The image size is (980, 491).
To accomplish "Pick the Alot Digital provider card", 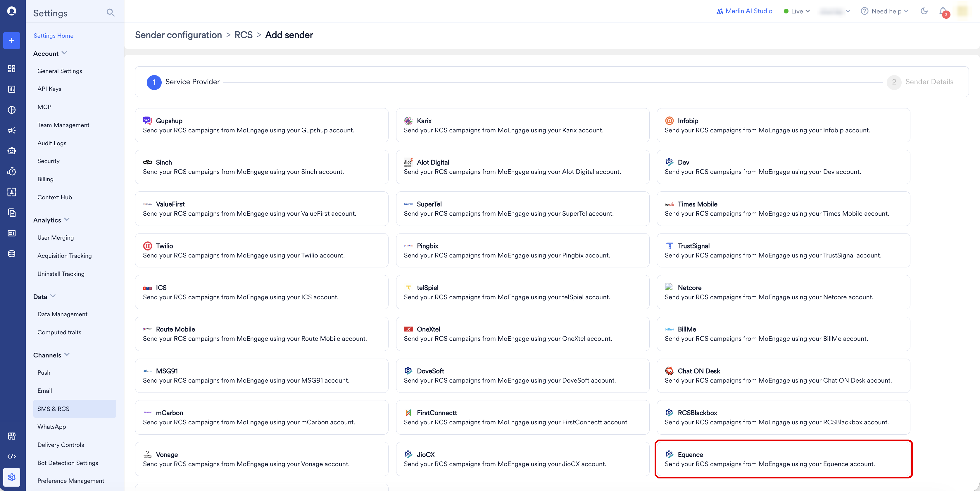I will 523,167.
